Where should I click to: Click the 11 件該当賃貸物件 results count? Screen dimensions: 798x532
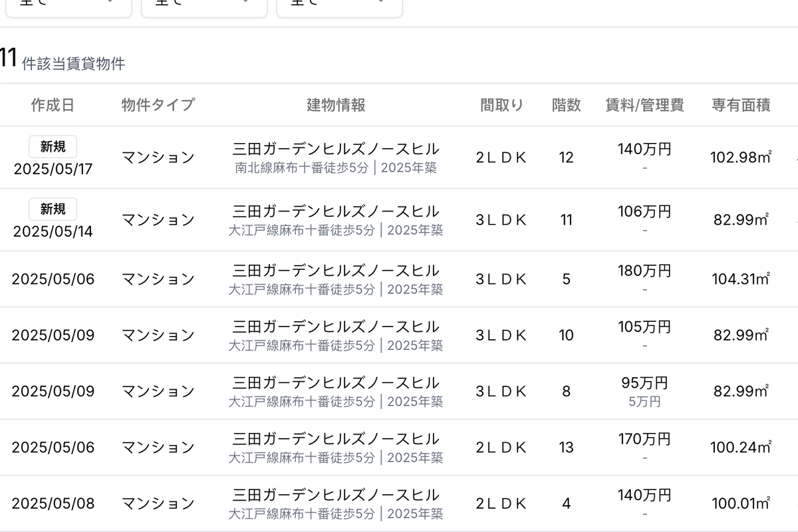[x=63, y=59]
